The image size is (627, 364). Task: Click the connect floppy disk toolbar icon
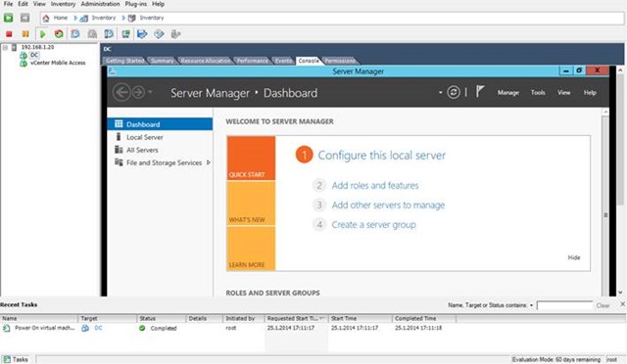pyautogui.click(x=142, y=34)
